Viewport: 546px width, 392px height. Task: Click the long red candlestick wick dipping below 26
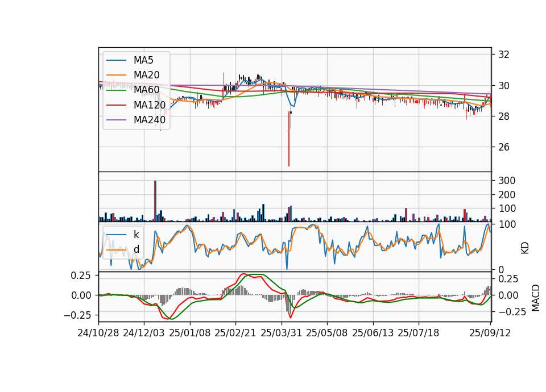(289, 139)
